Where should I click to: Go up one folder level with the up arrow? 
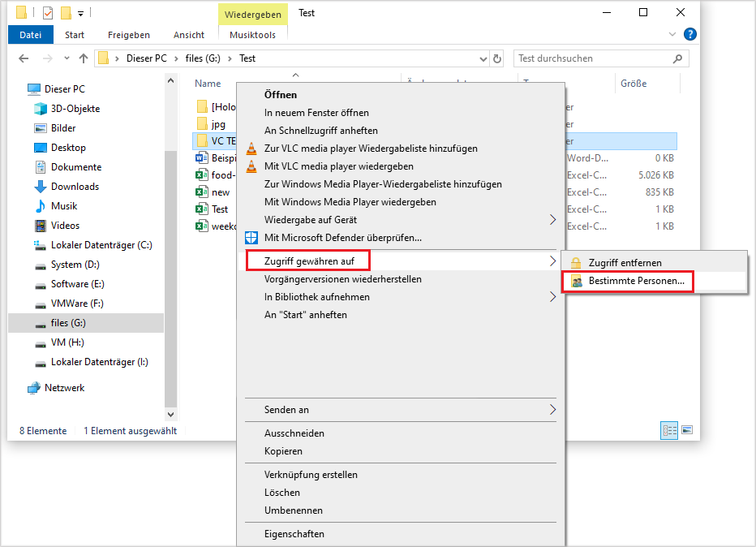(84, 59)
